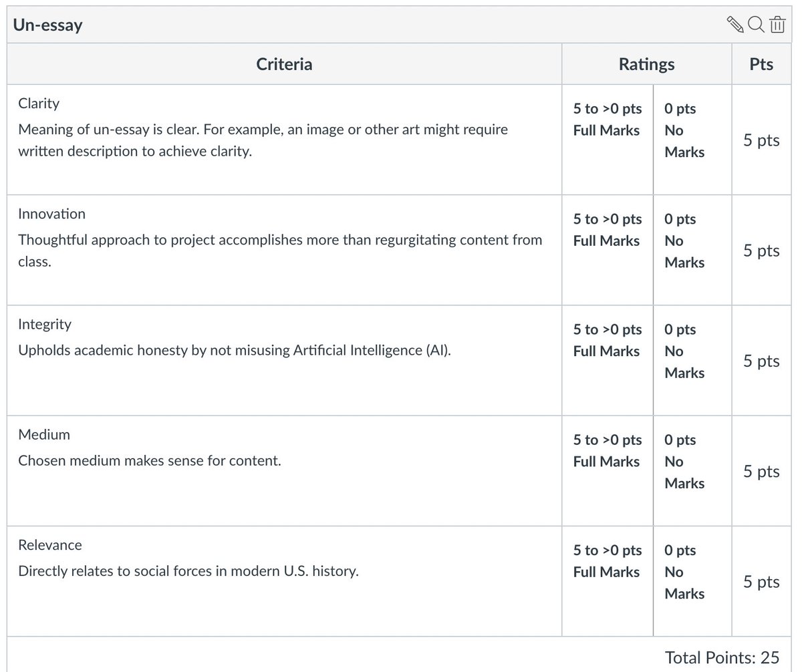Click the 5 pts cell for Clarity
Image resolution: width=802 pixels, height=672 pixels.
coord(761,140)
